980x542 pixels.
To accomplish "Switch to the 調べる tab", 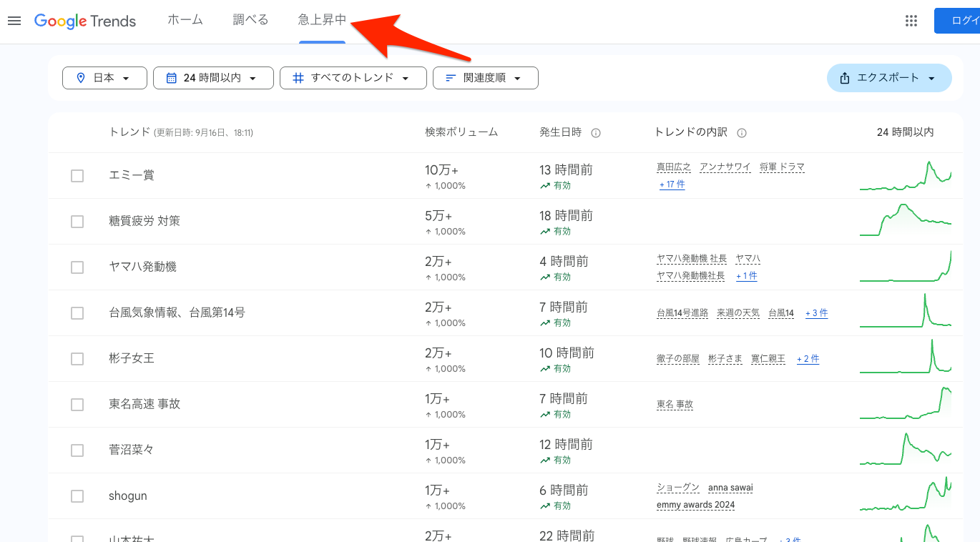I will [250, 20].
